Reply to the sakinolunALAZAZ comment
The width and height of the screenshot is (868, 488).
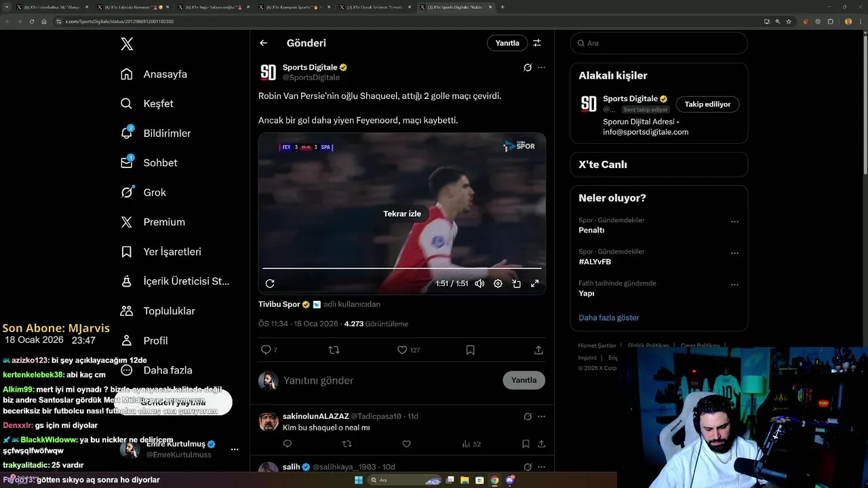[x=288, y=444]
